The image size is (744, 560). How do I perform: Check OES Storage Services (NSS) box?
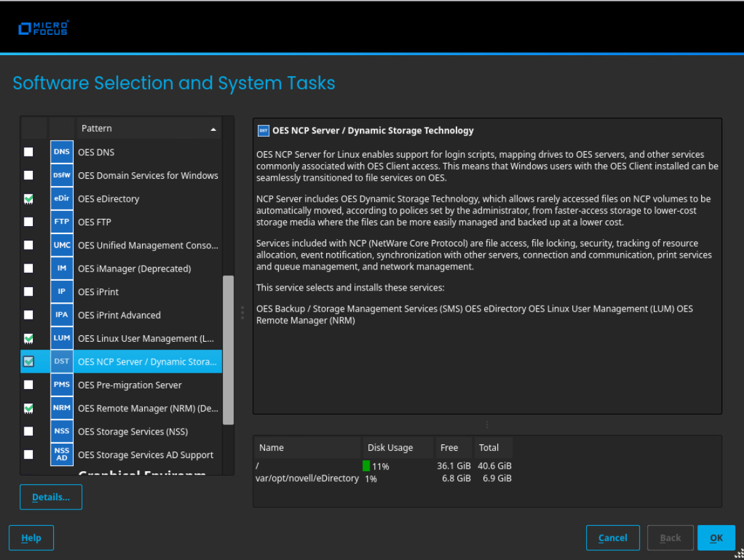(28, 432)
